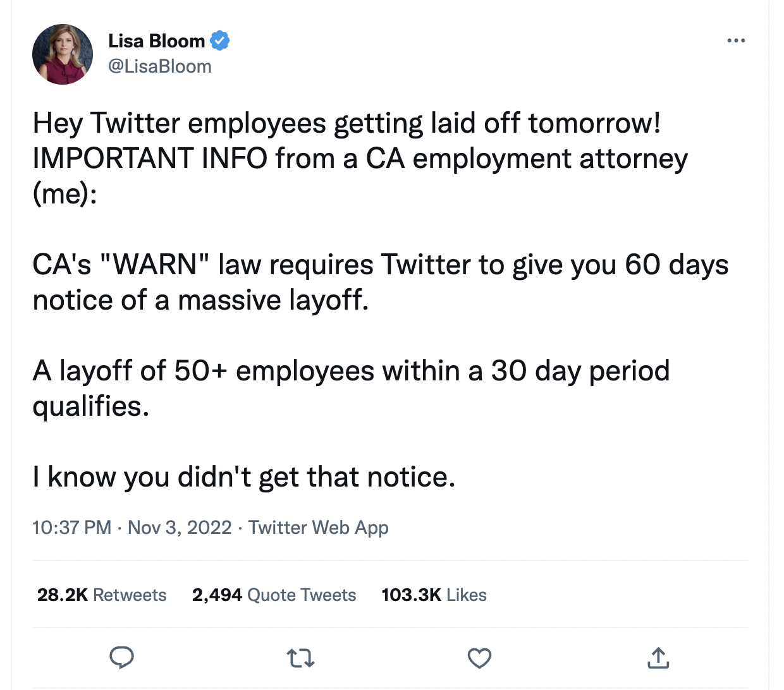Click the blue verified badge
The image size is (784, 690).
[x=219, y=41]
